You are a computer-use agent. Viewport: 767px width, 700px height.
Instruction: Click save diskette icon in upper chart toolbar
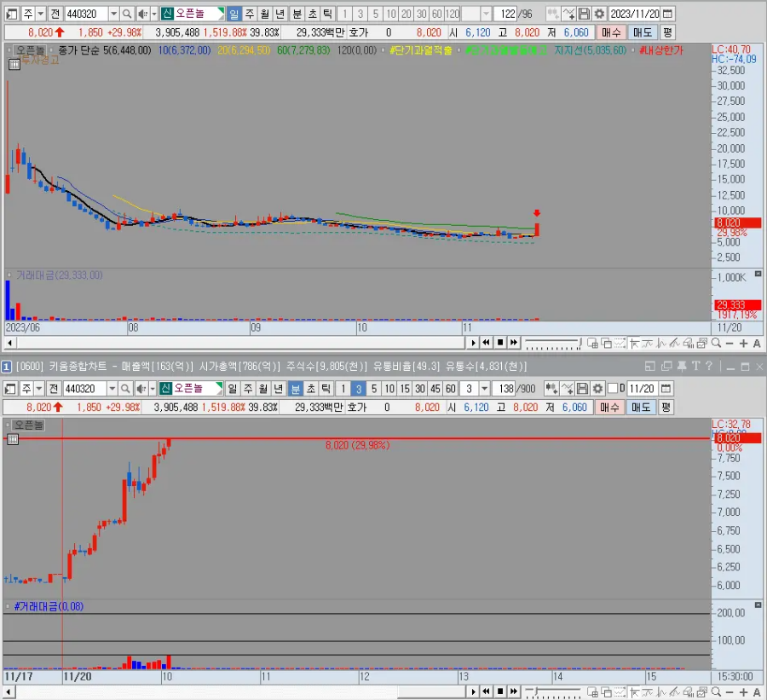(x=584, y=14)
